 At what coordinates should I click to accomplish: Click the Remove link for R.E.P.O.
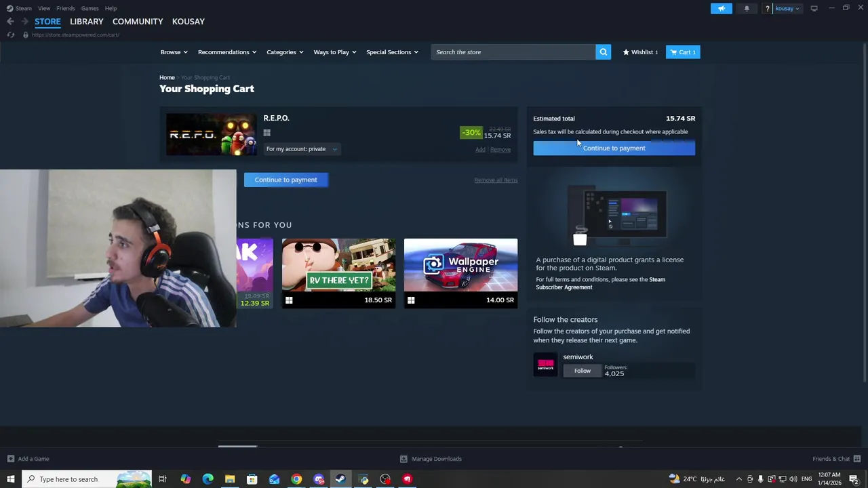(500, 150)
